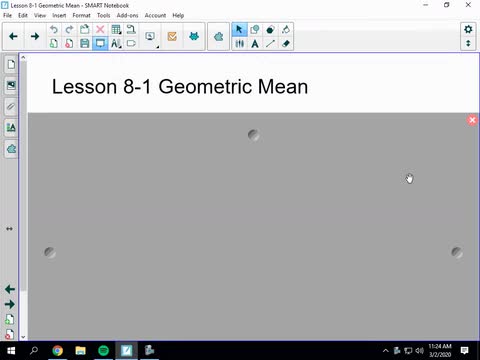Open the Page Sorter sidebar tab
This screenshot has height=360, width=480.
pyautogui.click(x=11, y=64)
